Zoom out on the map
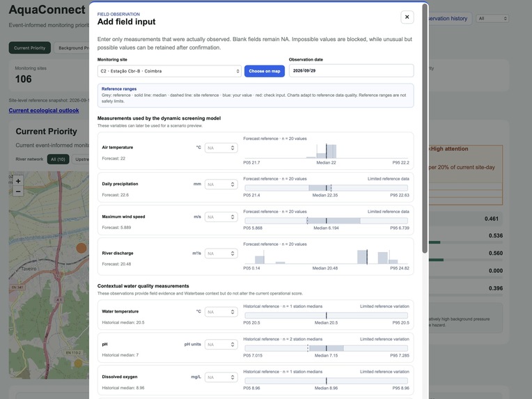The width and height of the screenshot is (532, 399). [18, 191]
